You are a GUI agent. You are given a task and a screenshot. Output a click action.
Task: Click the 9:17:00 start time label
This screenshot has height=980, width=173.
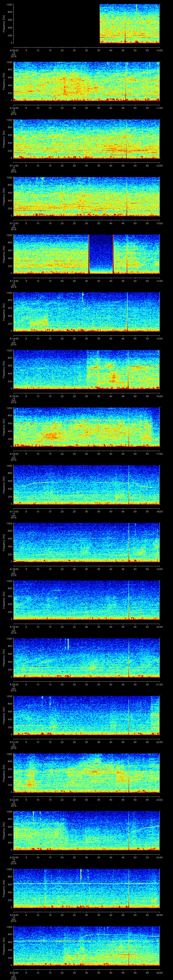tap(14, 512)
